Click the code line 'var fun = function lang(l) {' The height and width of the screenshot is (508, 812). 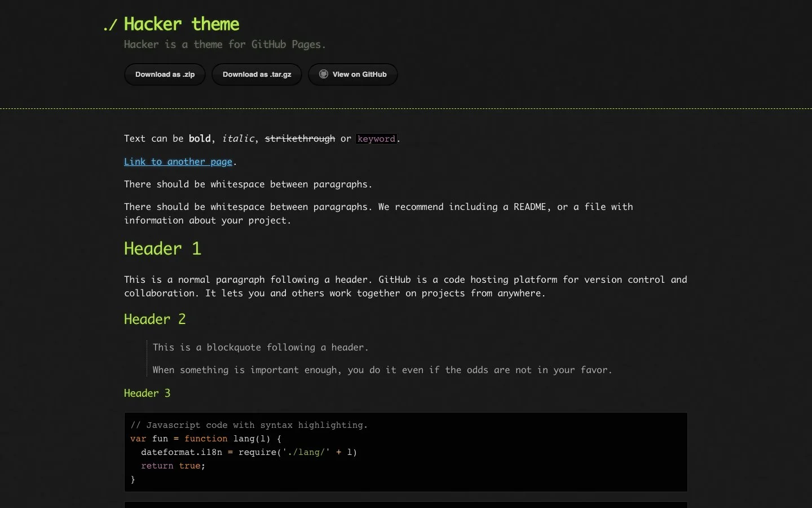(206, 439)
